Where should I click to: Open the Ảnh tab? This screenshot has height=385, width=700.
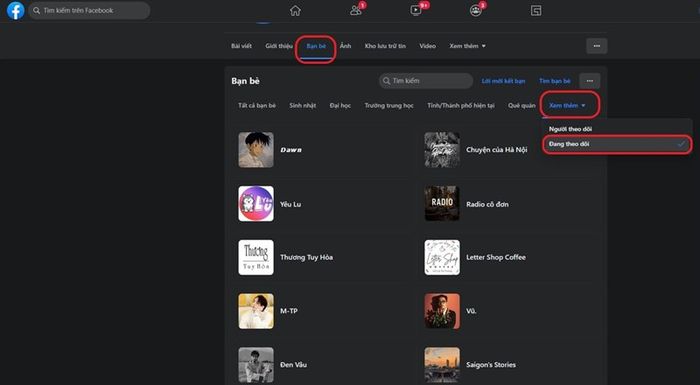346,46
